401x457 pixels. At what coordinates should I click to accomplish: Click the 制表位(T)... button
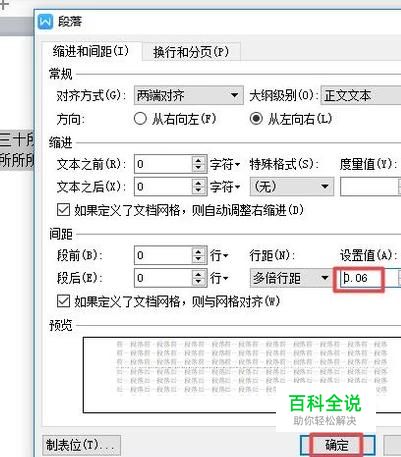pos(82,445)
